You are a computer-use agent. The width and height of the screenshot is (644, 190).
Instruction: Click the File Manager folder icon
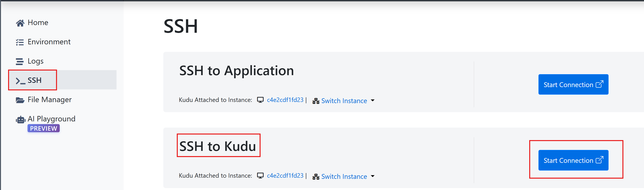pyautogui.click(x=20, y=100)
